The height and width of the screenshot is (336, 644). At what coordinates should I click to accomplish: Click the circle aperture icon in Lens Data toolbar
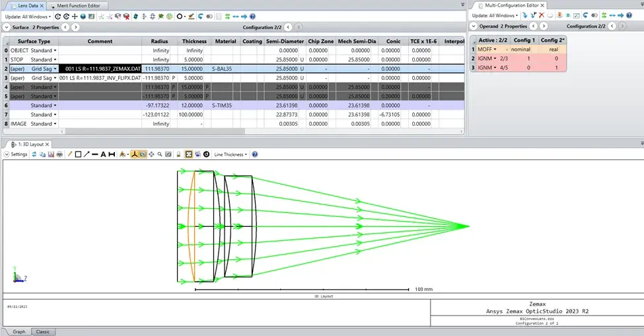click(x=180, y=17)
